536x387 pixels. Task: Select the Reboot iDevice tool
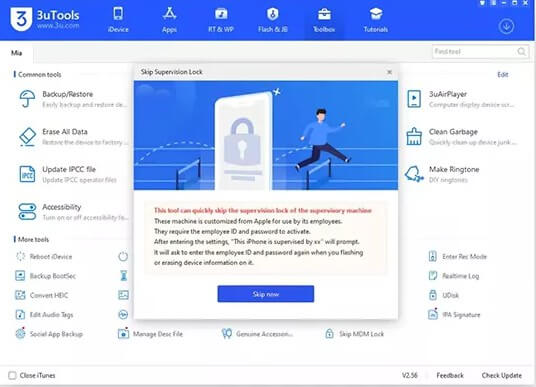[44, 256]
